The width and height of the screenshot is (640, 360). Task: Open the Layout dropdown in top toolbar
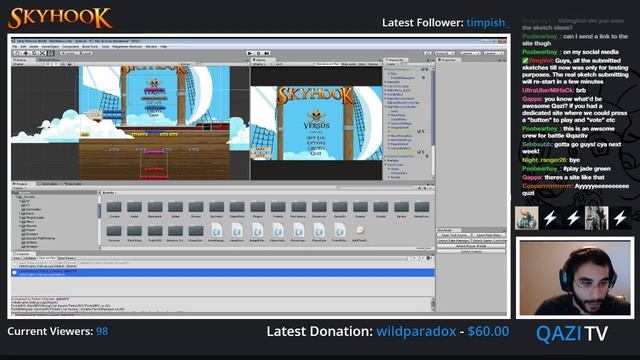(493, 53)
